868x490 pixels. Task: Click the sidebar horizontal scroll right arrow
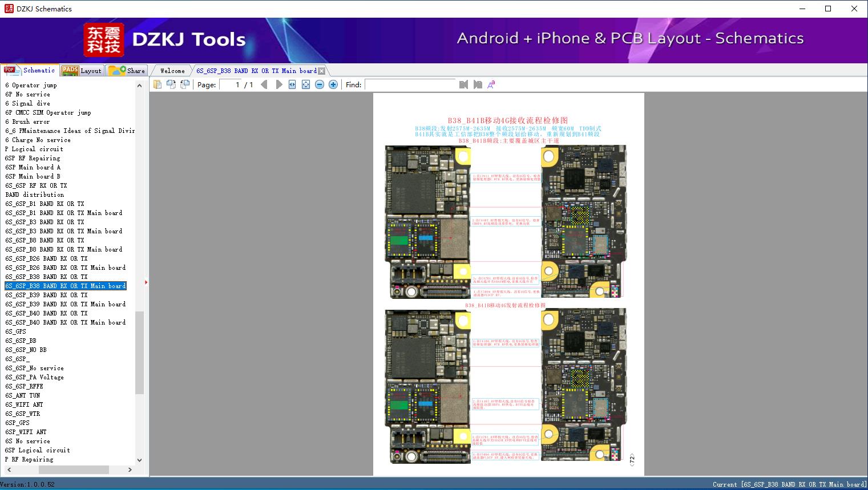(x=130, y=469)
